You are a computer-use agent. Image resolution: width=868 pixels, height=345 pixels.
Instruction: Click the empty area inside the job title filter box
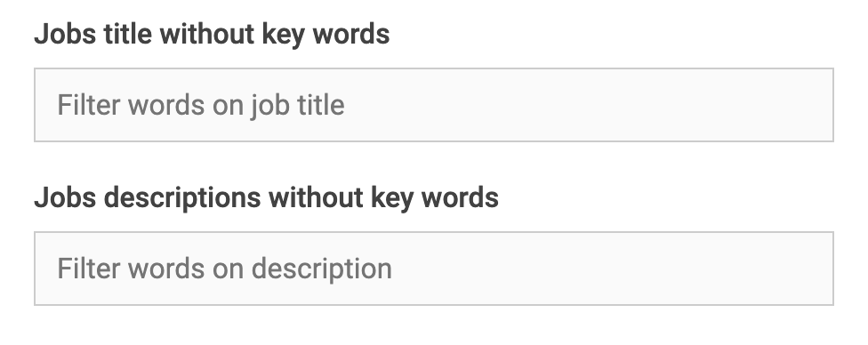587,105
